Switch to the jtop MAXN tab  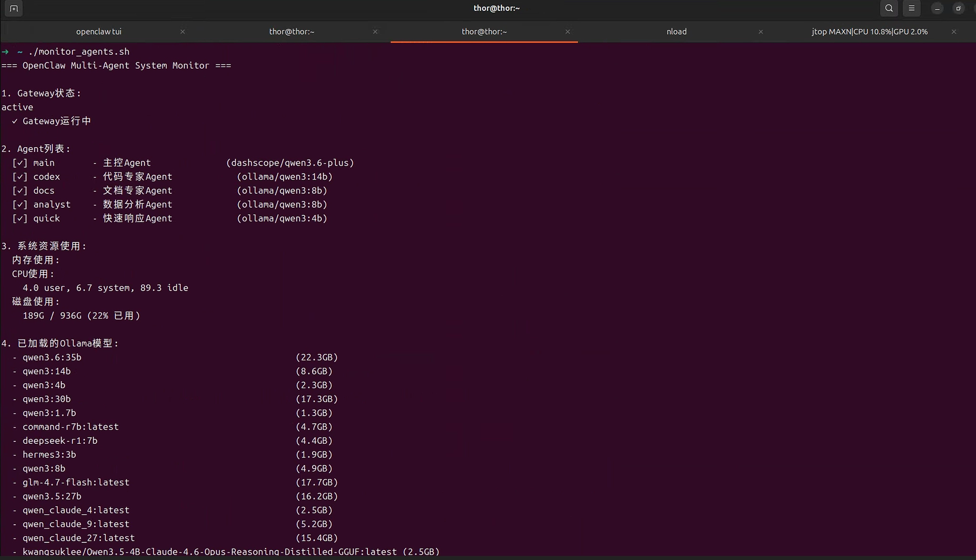[x=869, y=31]
